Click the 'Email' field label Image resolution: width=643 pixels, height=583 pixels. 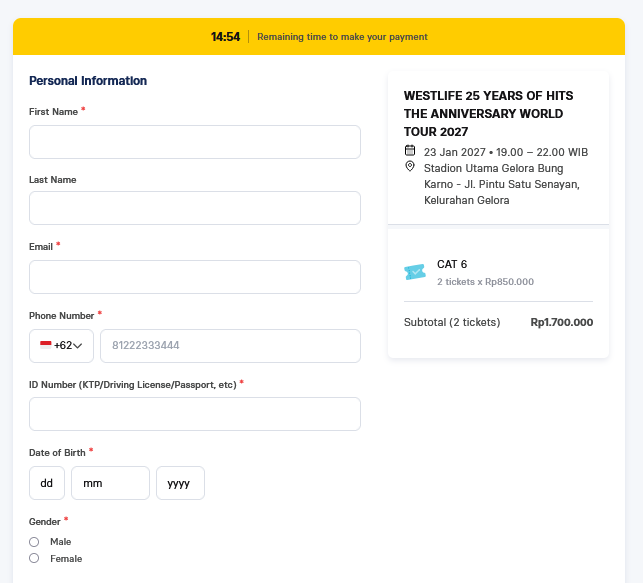click(41, 247)
